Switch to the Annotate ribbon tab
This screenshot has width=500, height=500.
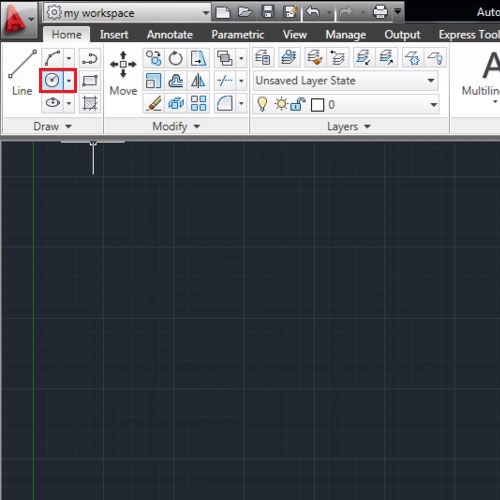click(x=170, y=35)
